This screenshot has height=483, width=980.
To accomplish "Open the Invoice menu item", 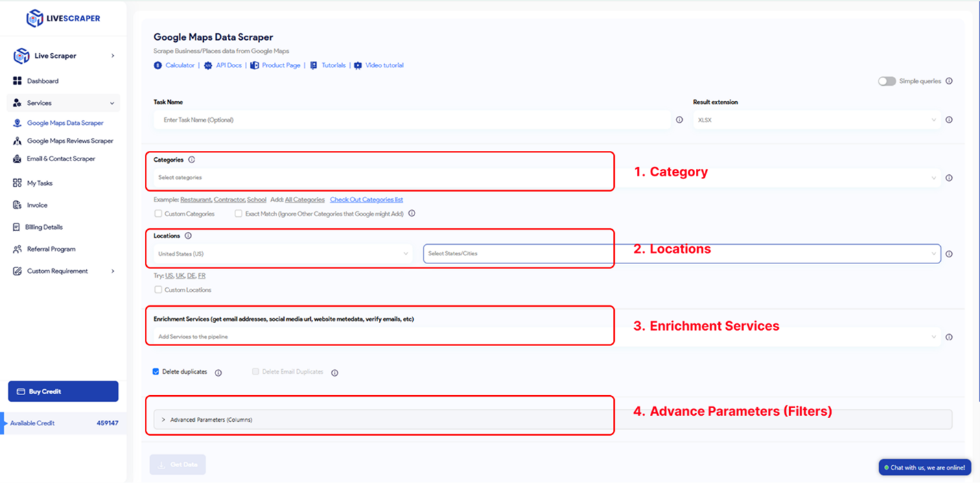I will [x=37, y=205].
